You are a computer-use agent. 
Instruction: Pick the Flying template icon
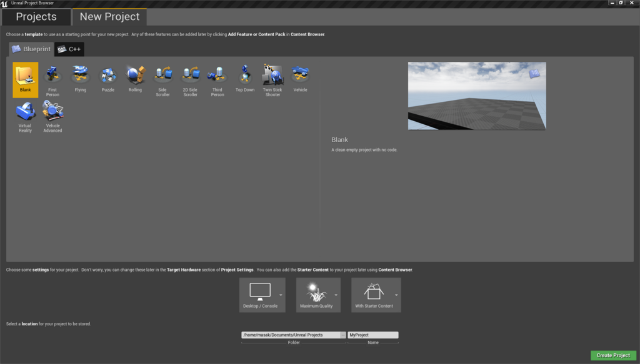[x=81, y=79]
